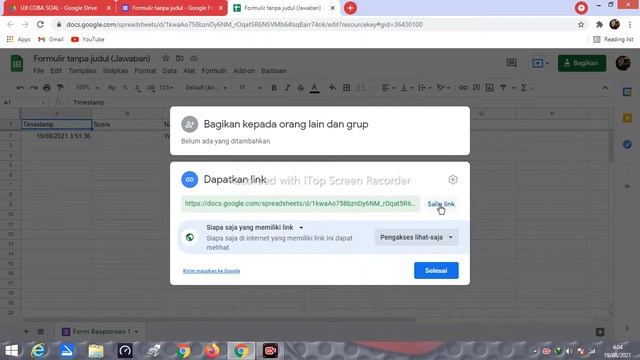Open the Format menu
The width and height of the screenshot is (640, 360).
click(x=145, y=71)
